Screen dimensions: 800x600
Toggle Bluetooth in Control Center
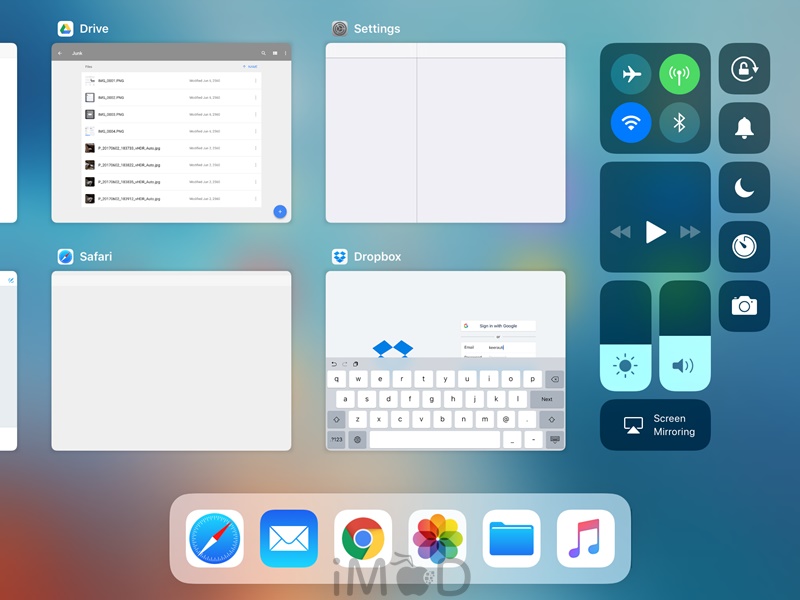pos(680,123)
